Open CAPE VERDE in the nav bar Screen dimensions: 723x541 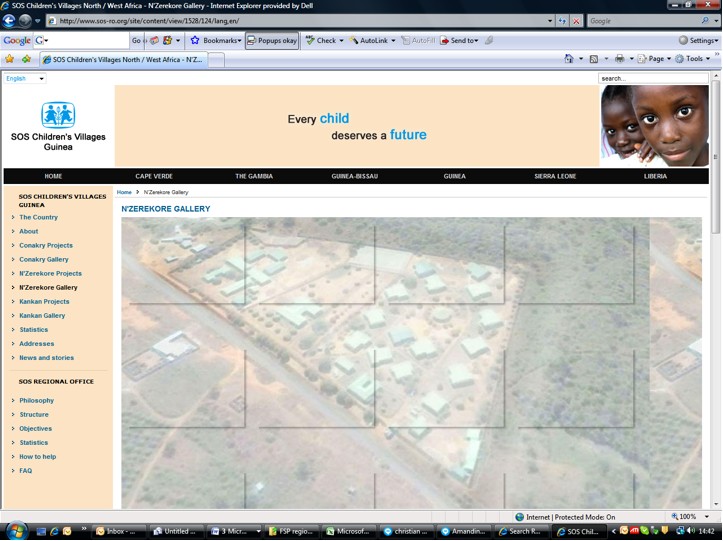coord(154,176)
